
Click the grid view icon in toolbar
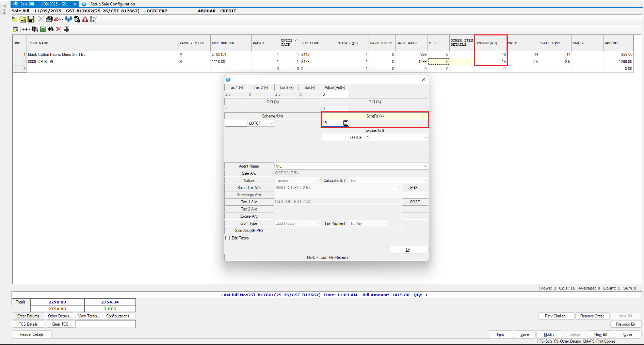(x=66, y=29)
